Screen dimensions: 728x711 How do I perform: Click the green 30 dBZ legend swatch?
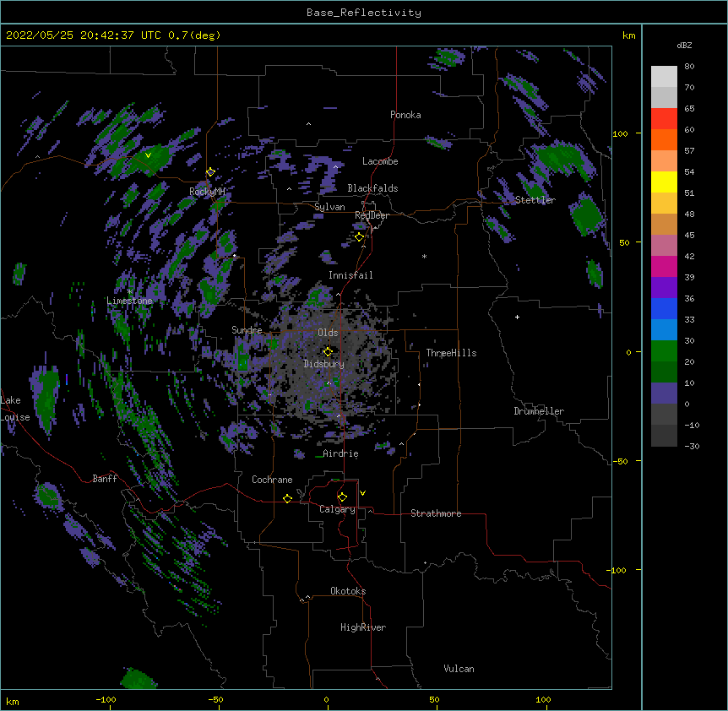tap(664, 351)
